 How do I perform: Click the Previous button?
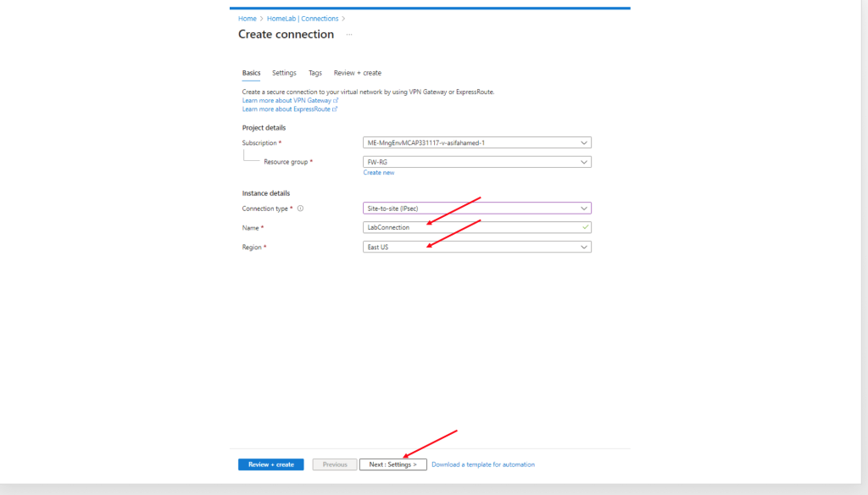[334, 464]
